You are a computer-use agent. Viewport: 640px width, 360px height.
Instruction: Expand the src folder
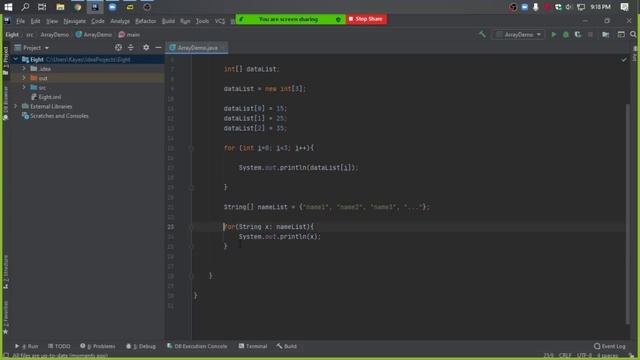24,87
